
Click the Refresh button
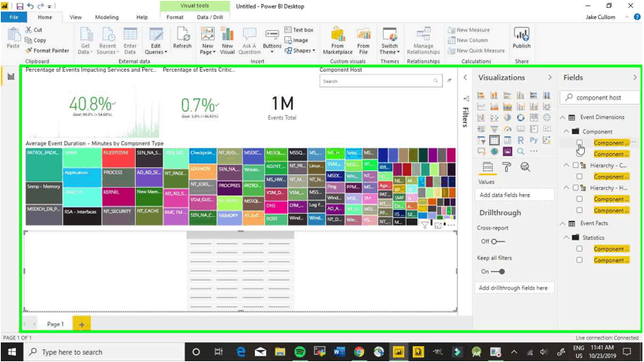[182, 38]
